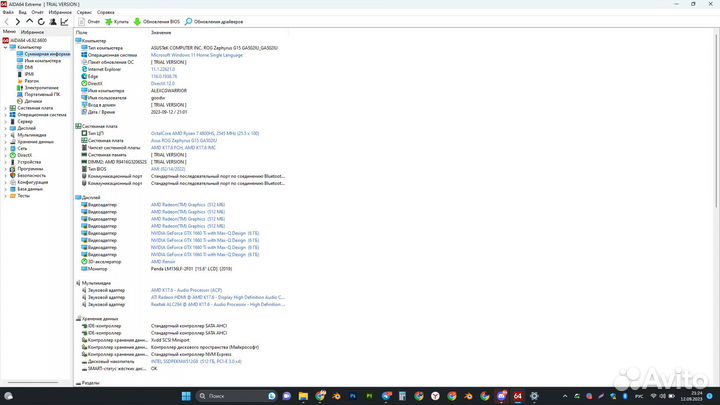Select the Конфигурация category in the tree
720x405 pixels.
pyautogui.click(x=33, y=182)
